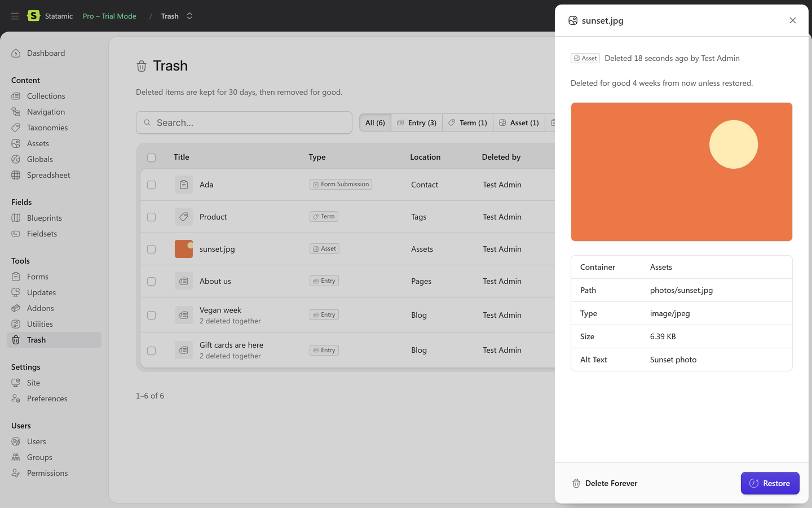Select the Asset (1) filter tab
The width and height of the screenshot is (812, 508).
[519, 122]
